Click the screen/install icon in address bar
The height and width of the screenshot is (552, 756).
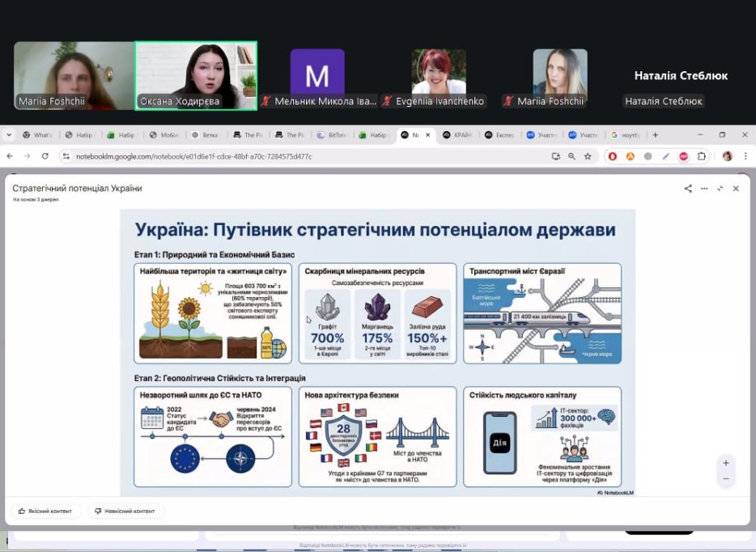556,156
